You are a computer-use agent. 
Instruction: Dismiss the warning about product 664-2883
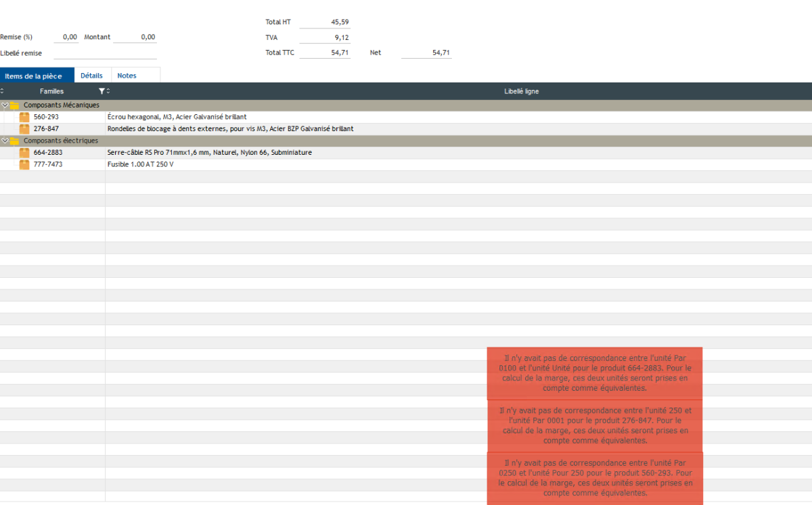[x=594, y=373]
